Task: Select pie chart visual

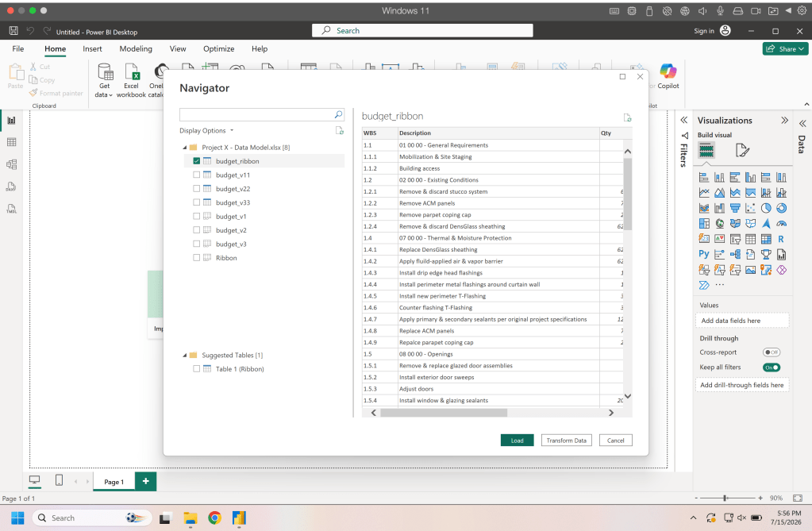Action: [x=766, y=208]
